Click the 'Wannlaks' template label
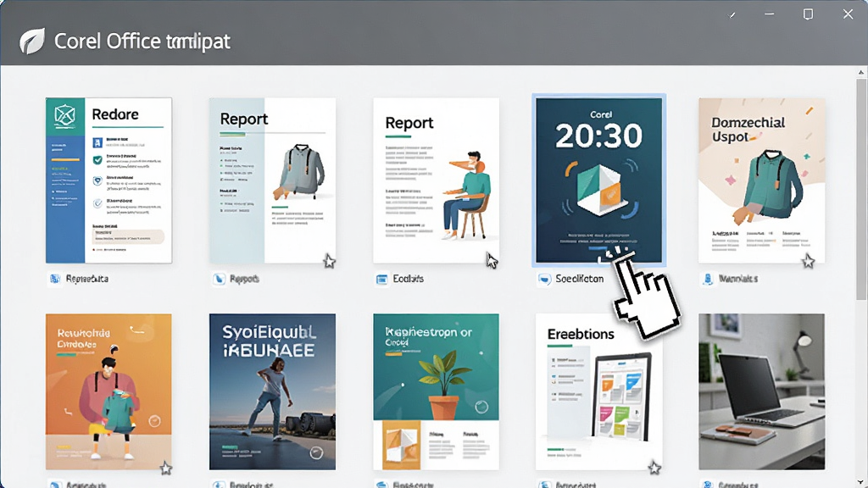Image resolution: width=868 pixels, height=488 pixels. tap(738, 279)
